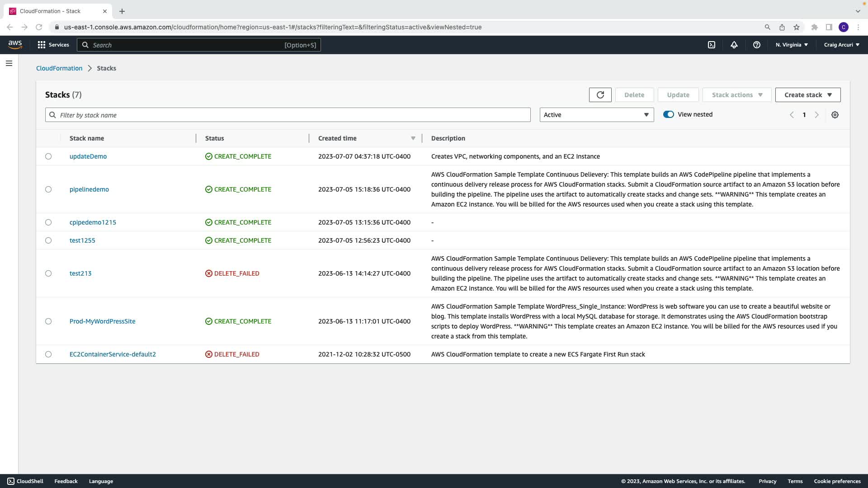This screenshot has width=868, height=488.
Task: Open the Prod-MyWordPressSite stack link
Action: pos(102,321)
